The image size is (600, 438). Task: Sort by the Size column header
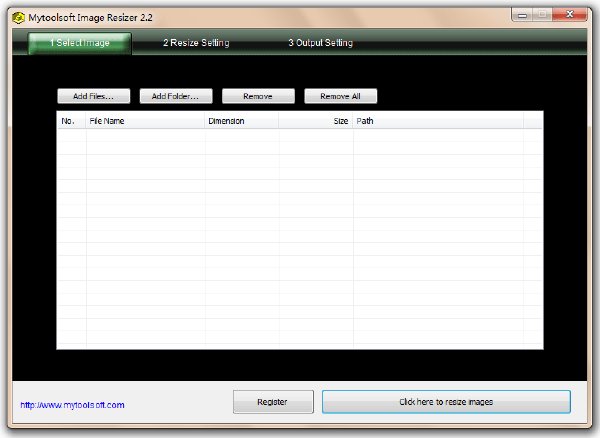click(316, 121)
